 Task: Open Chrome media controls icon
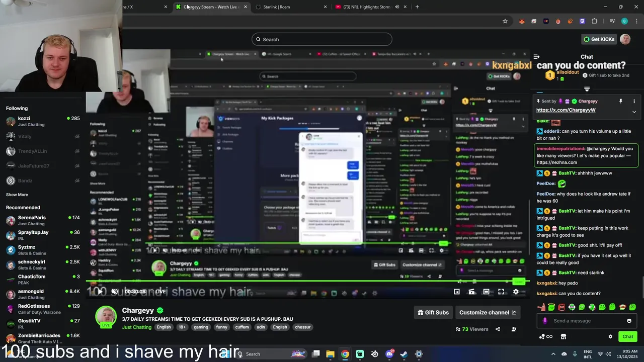coord(612,21)
